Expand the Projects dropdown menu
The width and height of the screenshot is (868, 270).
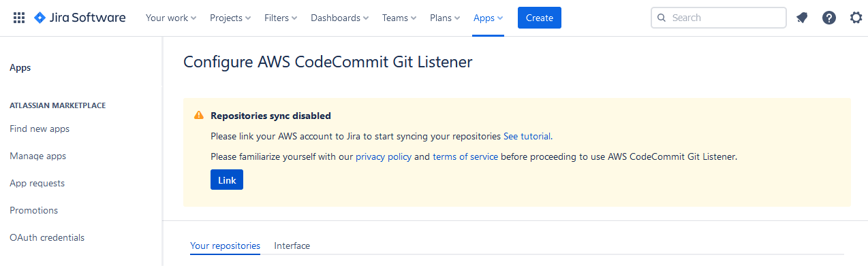click(x=230, y=18)
